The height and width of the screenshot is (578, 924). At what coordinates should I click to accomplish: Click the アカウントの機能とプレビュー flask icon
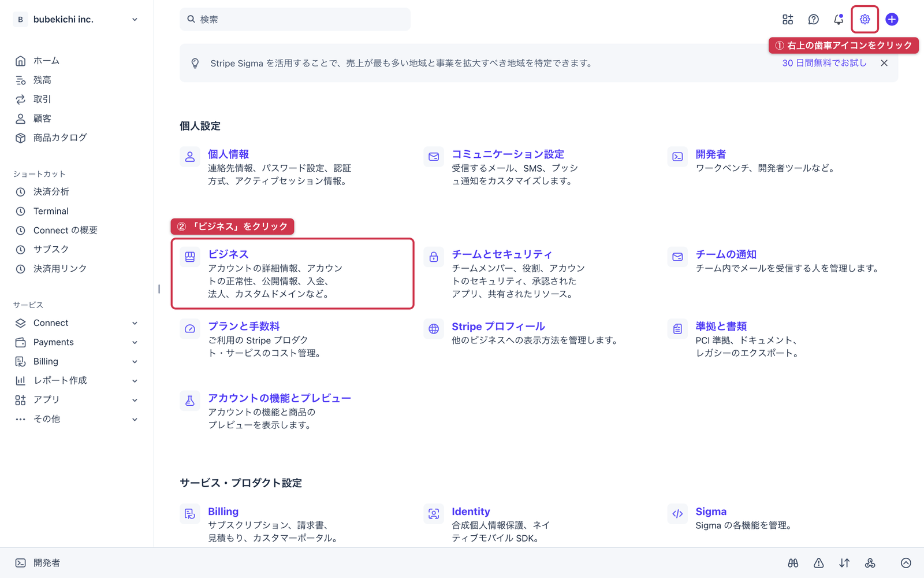click(x=189, y=401)
